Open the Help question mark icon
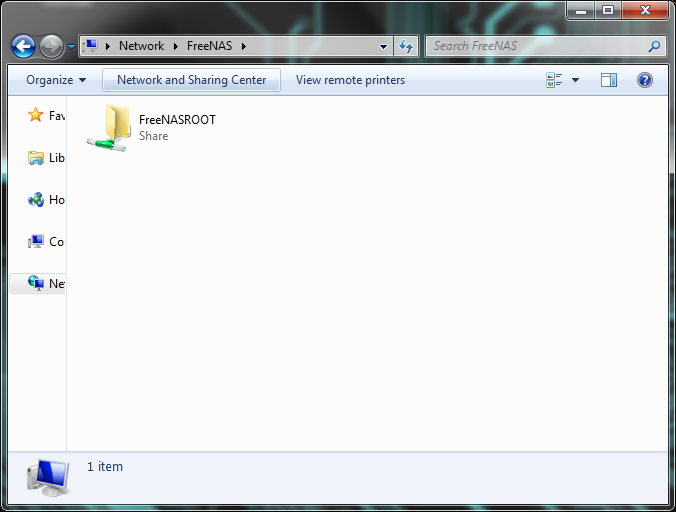 click(x=645, y=80)
